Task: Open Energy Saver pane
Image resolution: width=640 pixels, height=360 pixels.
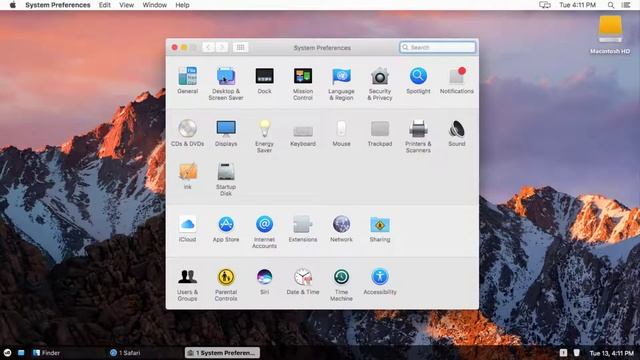Action: (264, 136)
